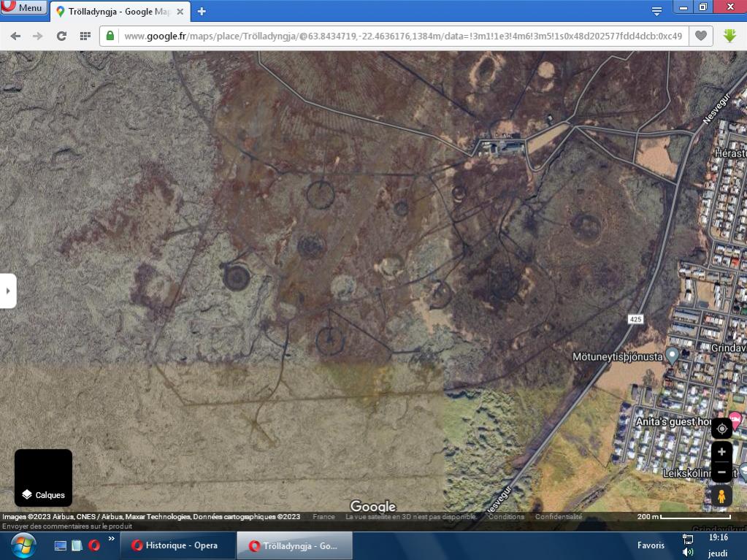Expand the Google Maps side panel
747x560 pixels.
(8, 291)
